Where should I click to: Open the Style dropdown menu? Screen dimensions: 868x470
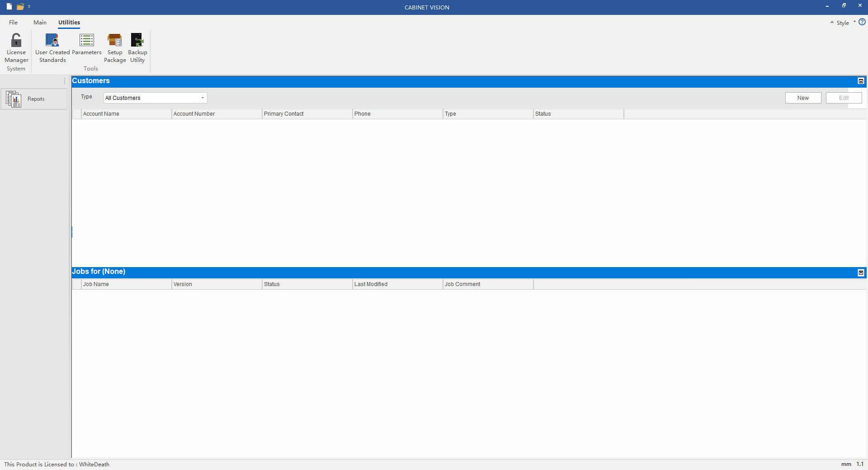tap(846, 23)
